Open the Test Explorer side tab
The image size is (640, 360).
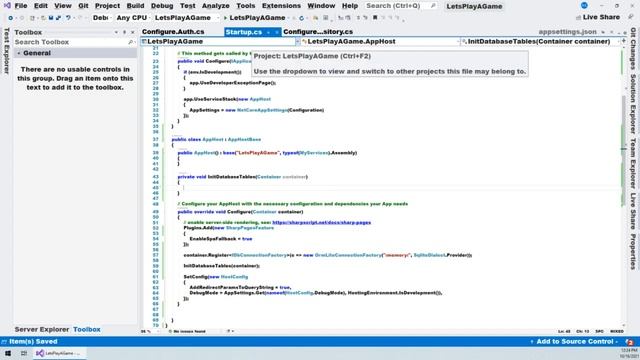point(6,51)
